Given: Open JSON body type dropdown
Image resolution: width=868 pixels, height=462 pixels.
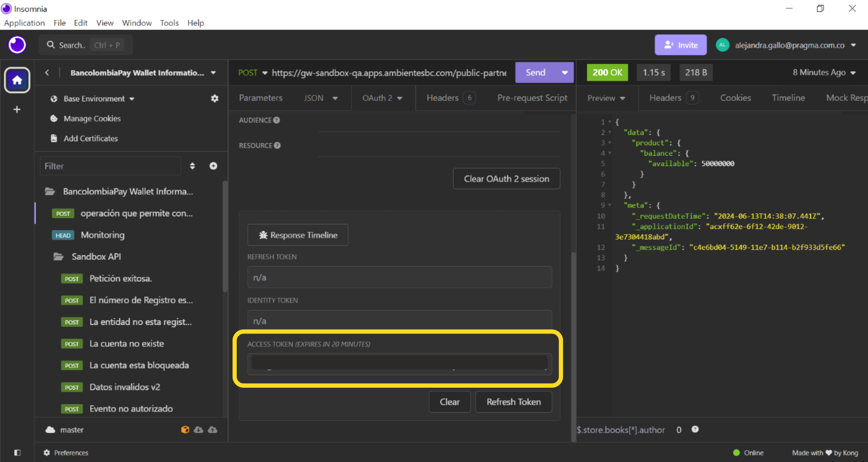Looking at the screenshot, I should click(x=335, y=98).
